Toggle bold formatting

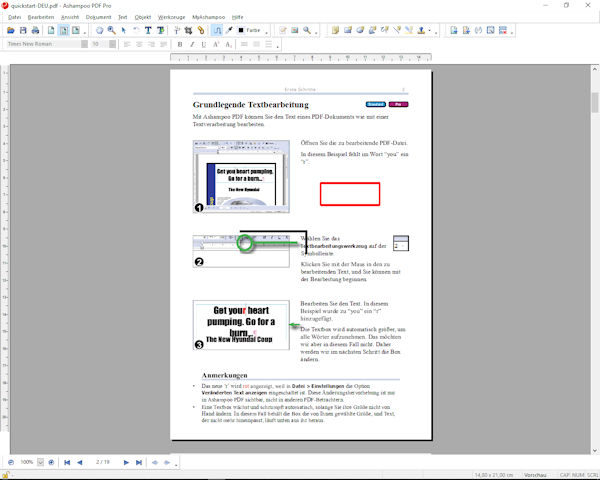(x=180, y=44)
